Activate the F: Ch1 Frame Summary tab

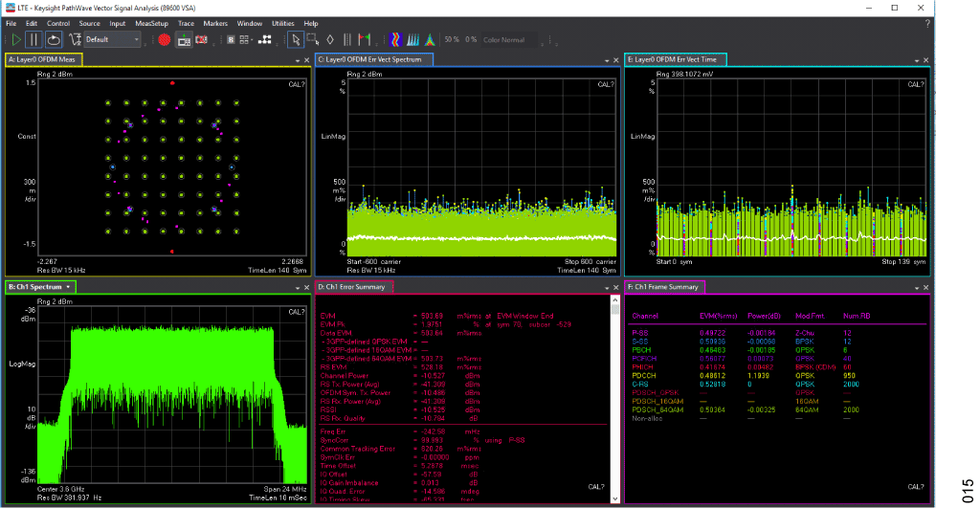(x=664, y=287)
